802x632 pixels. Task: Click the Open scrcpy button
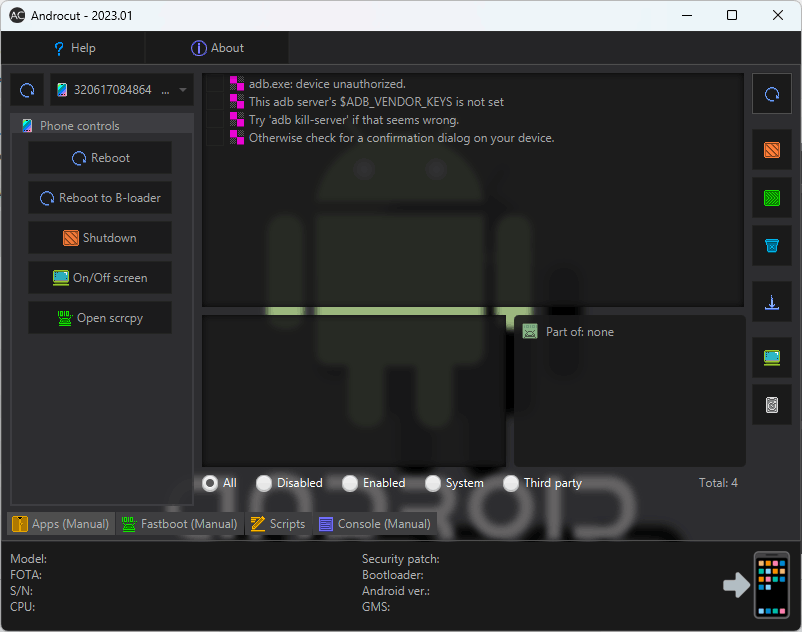point(100,318)
